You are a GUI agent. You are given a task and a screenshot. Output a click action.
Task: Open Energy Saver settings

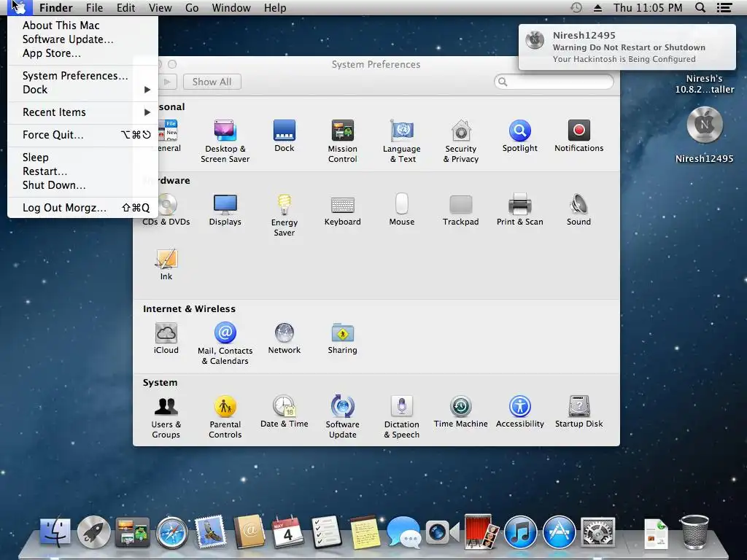[285, 215]
